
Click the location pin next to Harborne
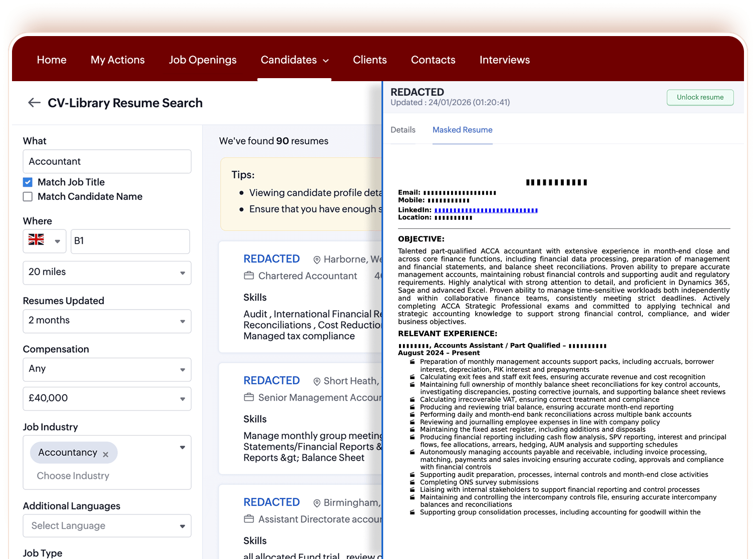click(x=316, y=259)
